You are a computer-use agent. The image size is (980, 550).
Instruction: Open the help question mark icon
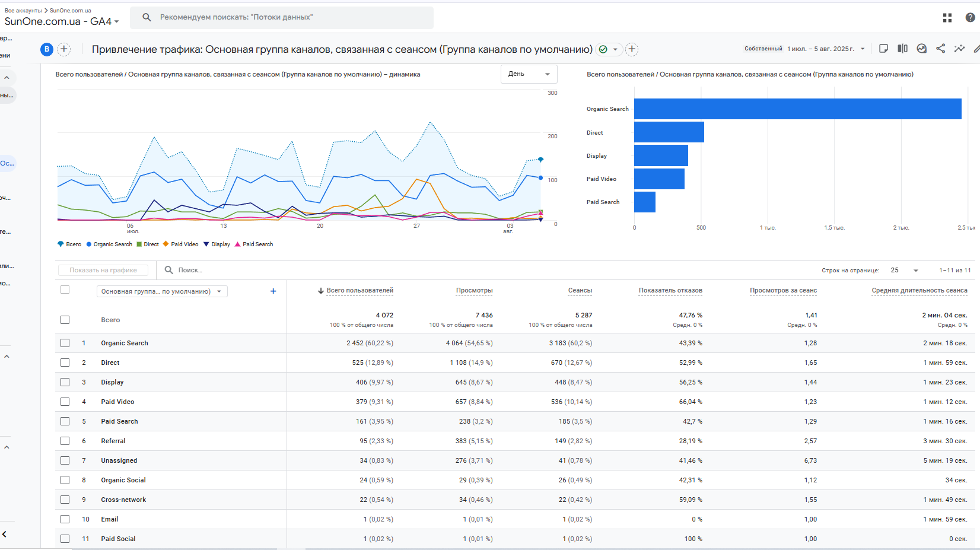coord(971,18)
